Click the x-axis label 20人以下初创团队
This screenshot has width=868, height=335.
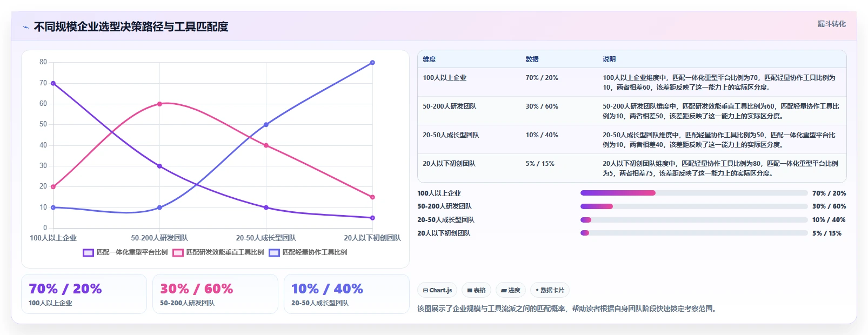(372, 238)
